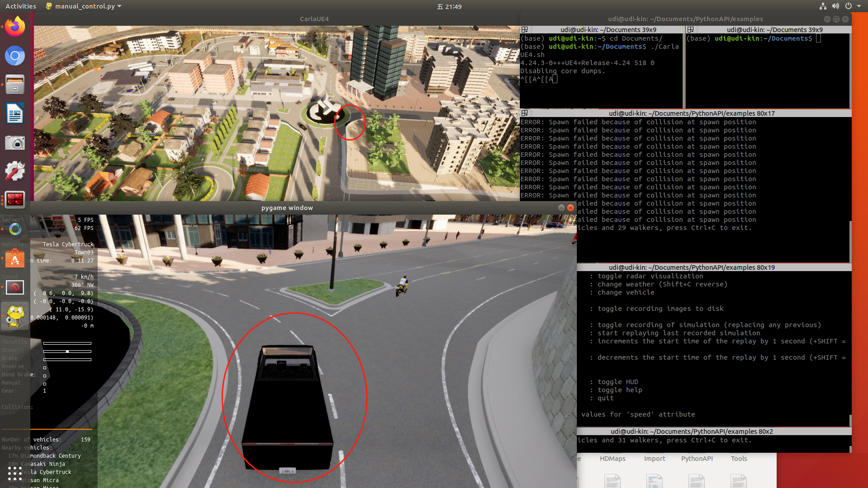Click the power icon in top bar
Image resolution: width=868 pixels, height=488 pixels.
coord(849,6)
